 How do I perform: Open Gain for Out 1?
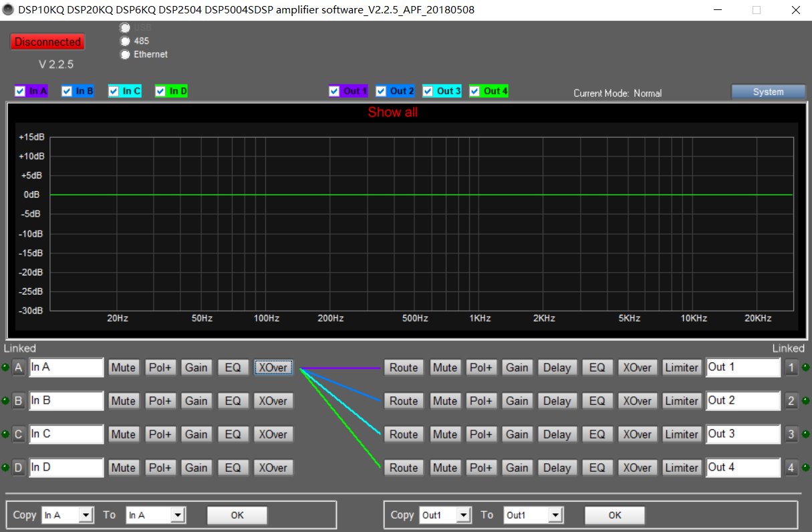tap(517, 368)
